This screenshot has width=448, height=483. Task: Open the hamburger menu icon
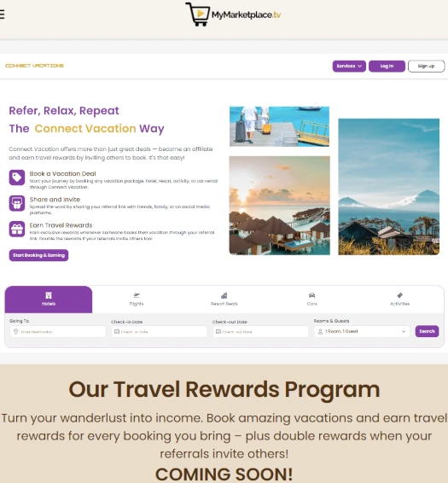pos(2,15)
